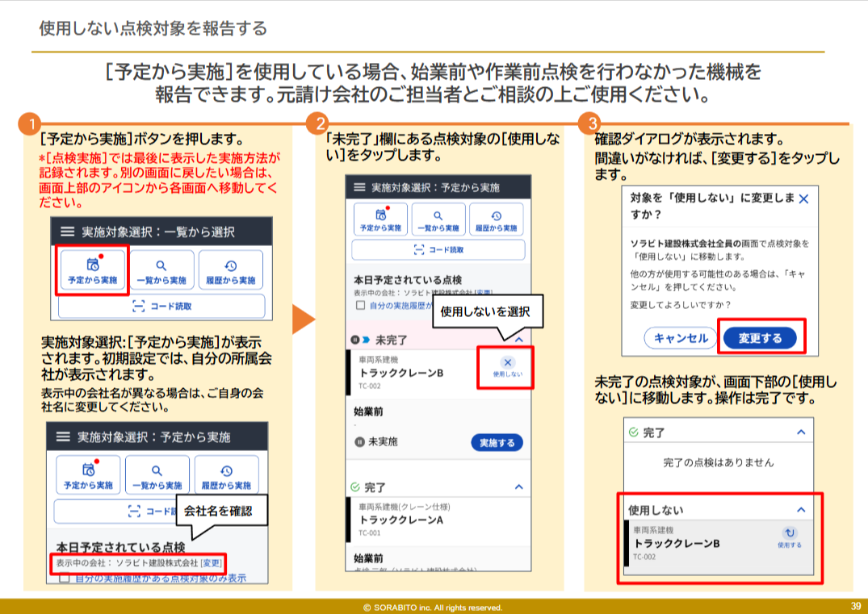Viewport: 868px width, 614px height.
Task: Tap the 使用しない X icon for トラッククレーンB
Action: [507, 363]
